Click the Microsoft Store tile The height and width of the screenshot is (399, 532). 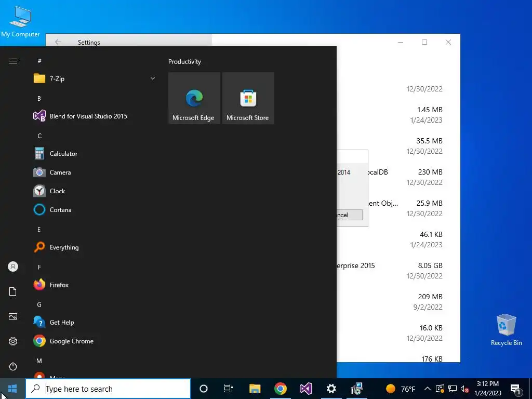click(x=248, y=98)
